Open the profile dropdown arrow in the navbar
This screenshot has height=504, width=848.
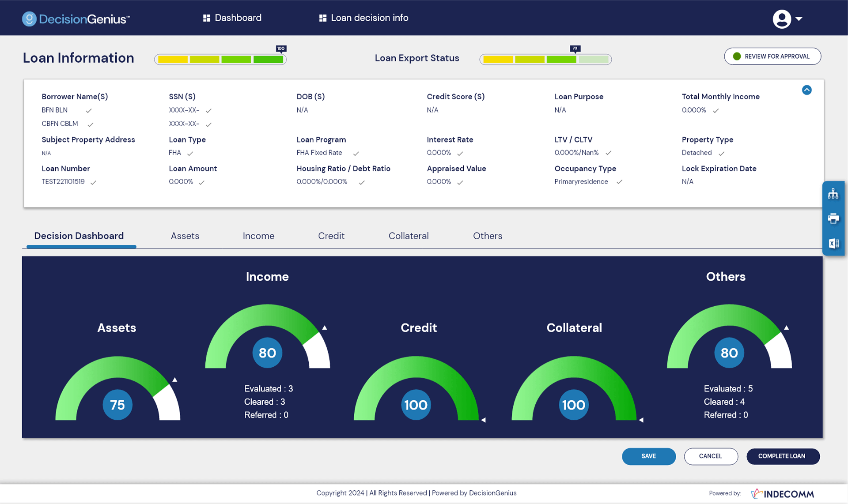[799, 19]
